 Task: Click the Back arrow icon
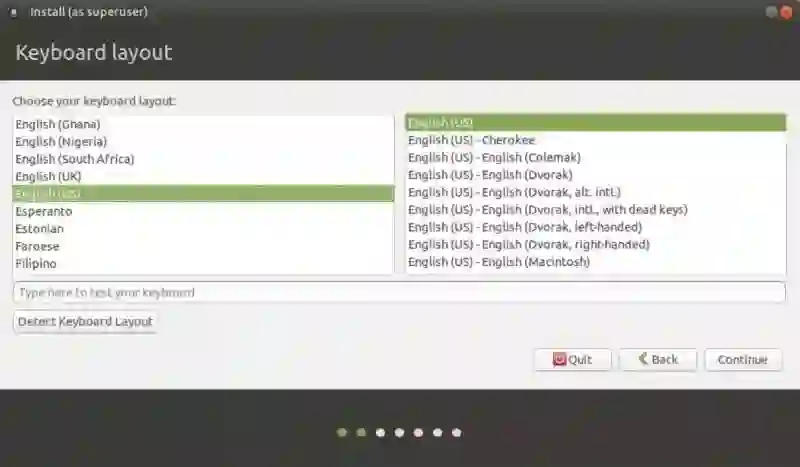(x=643, y=359)
